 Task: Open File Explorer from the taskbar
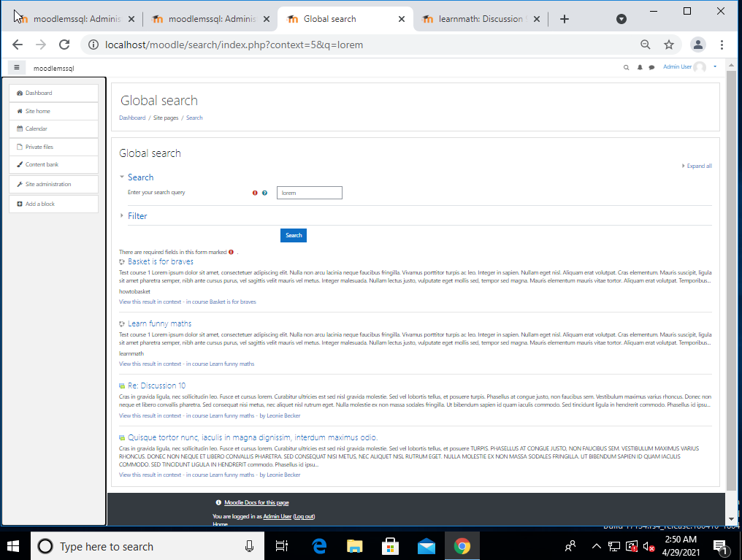354,546
